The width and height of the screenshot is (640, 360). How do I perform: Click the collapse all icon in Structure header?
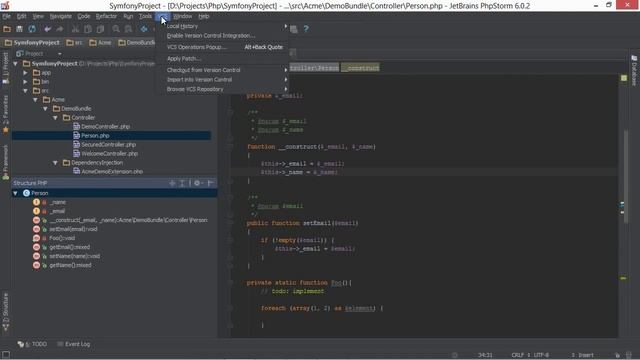[182, 183]
